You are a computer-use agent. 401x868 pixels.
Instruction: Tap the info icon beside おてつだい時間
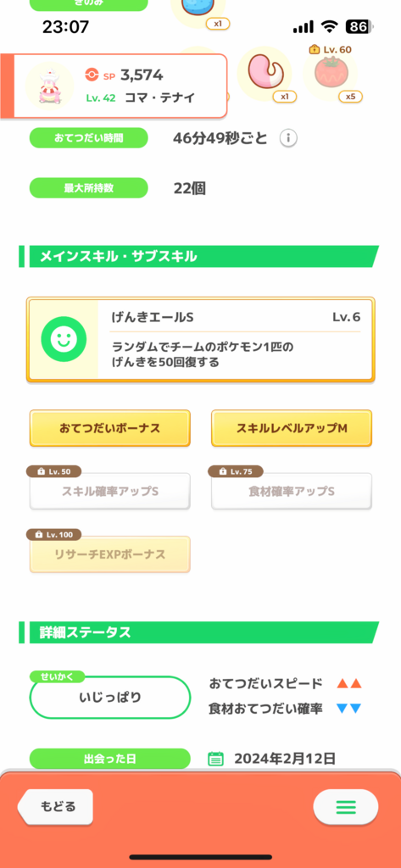[288, 138]
